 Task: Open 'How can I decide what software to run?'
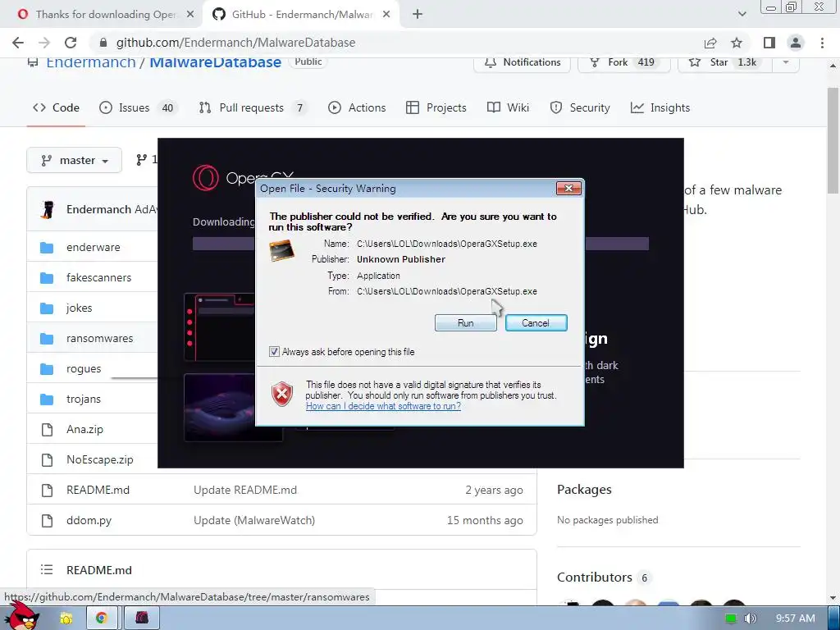click(x=383, y=406)
